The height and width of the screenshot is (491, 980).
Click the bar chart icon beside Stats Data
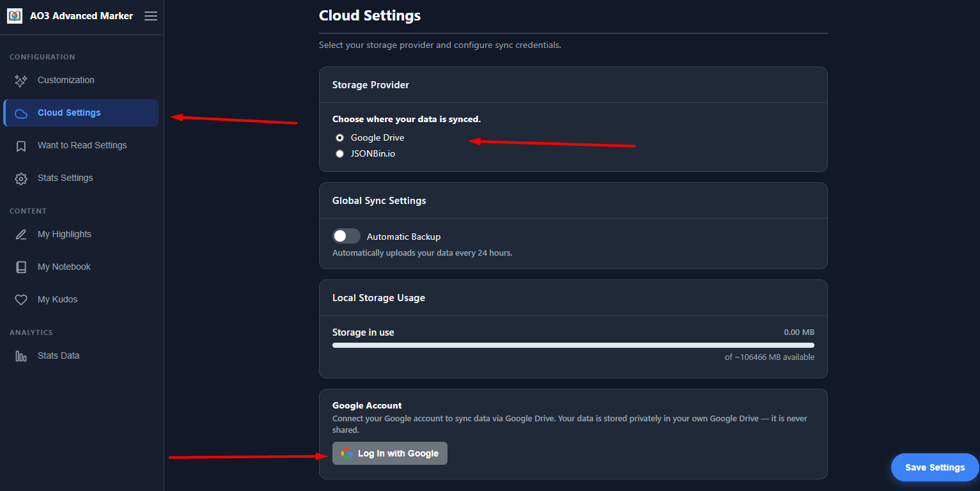coord(21,356)
